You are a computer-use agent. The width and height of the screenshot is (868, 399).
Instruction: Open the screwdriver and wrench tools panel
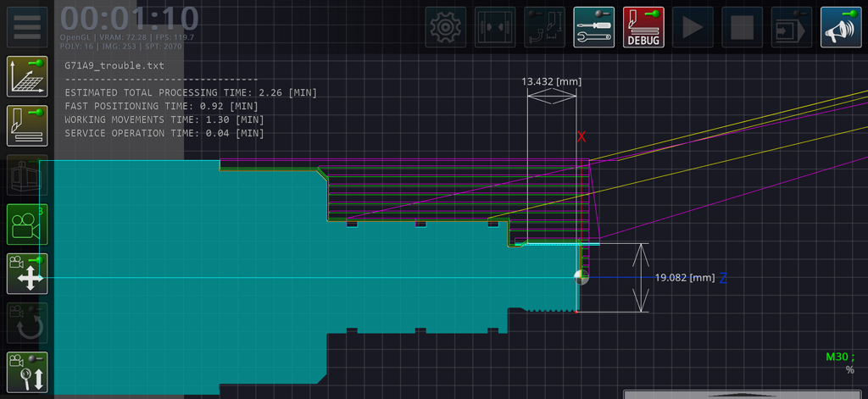(x=594, y=27)
